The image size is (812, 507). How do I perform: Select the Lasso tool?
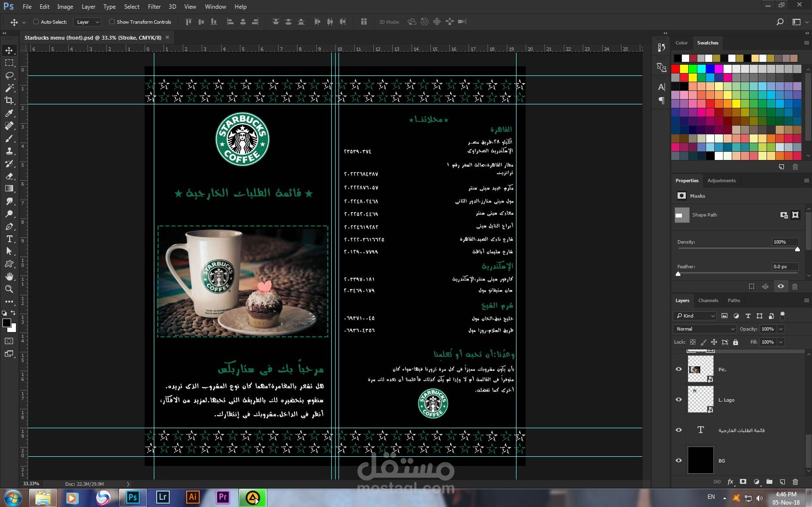tap(9, 75)
